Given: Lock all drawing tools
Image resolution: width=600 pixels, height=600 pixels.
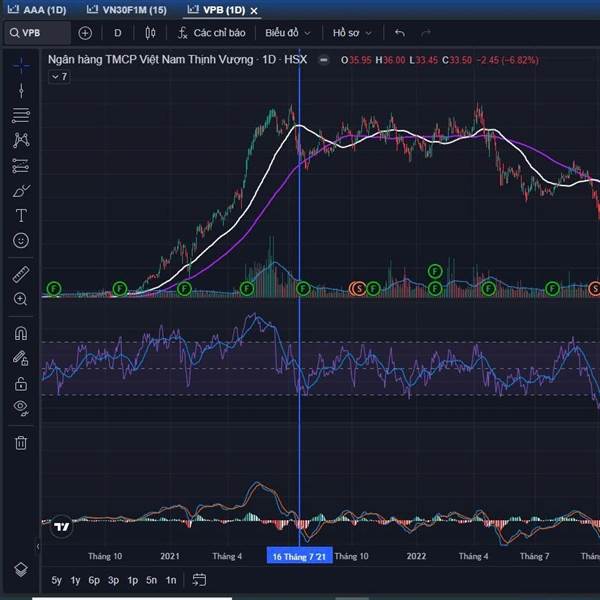Looking at the screenshot, I should [21, 383].
